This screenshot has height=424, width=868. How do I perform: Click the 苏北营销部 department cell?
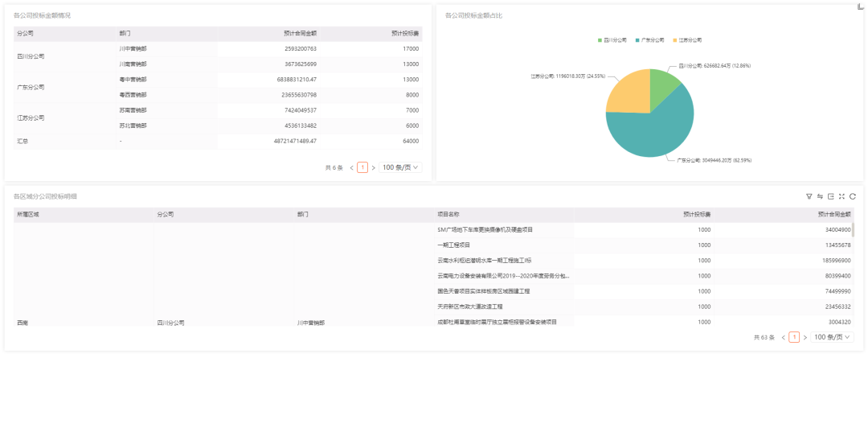pos(166,126)
